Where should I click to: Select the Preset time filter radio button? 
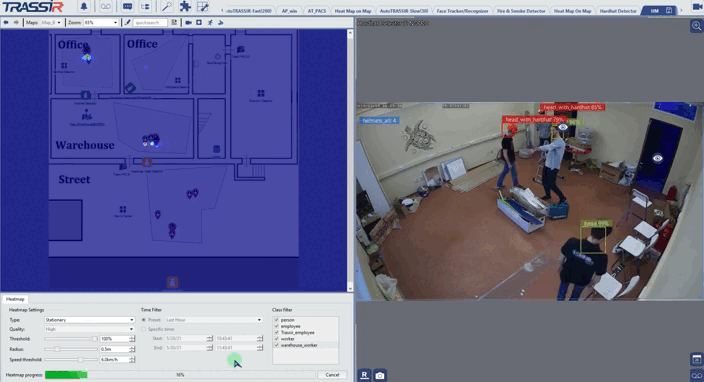click(x=144, y=320)
